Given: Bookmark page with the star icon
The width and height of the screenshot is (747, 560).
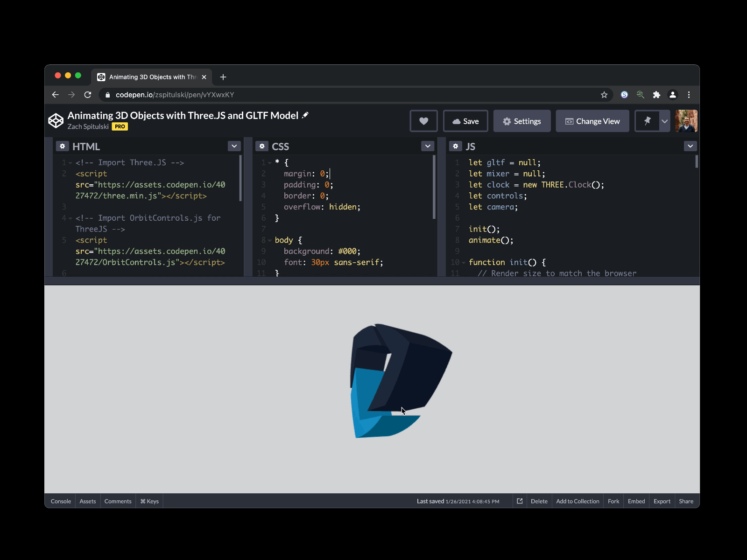Looking at the screenshot, I should click(604, 95).
